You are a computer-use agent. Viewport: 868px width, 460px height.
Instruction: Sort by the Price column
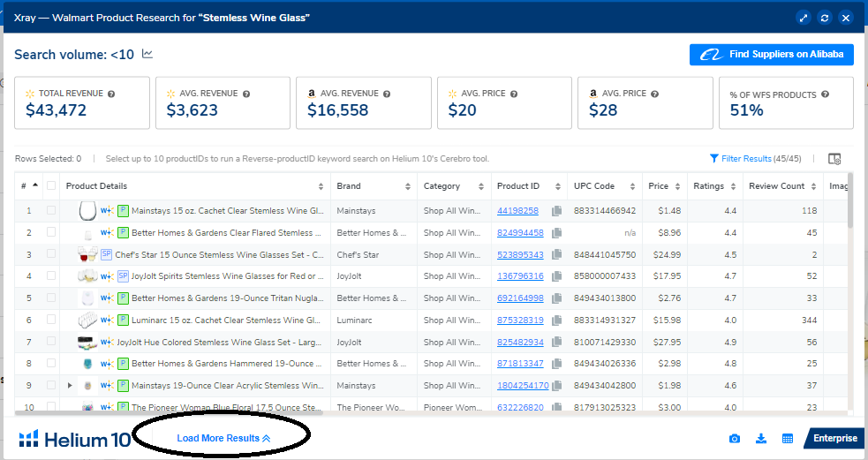click(x=677, y=186)
